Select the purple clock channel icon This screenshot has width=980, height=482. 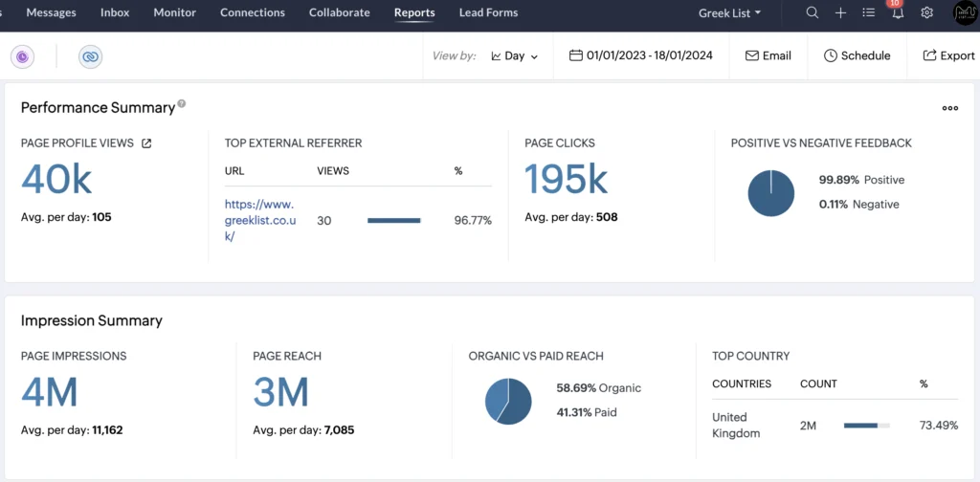[x=23, y=56]
